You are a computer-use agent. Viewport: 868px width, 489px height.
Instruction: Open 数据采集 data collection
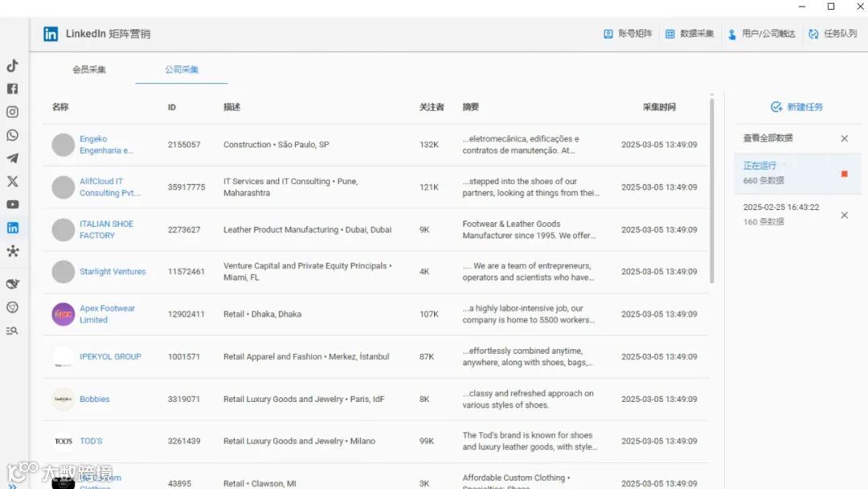click(690, 34)
